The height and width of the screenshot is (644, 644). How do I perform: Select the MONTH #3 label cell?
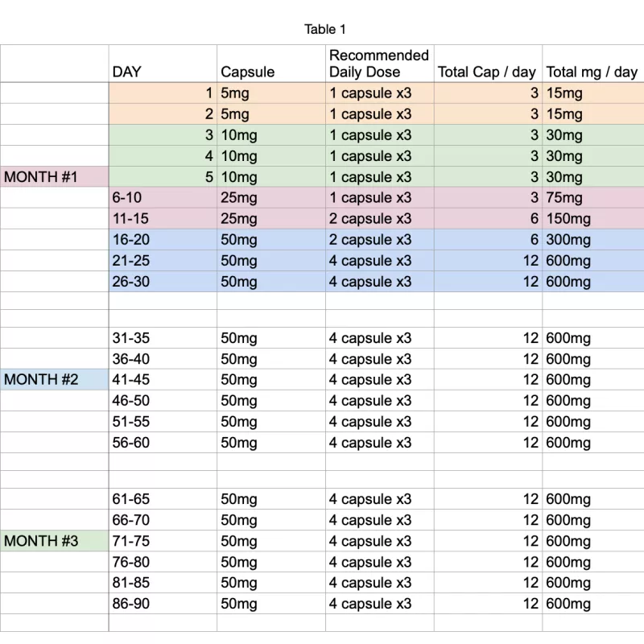point(54,541)
